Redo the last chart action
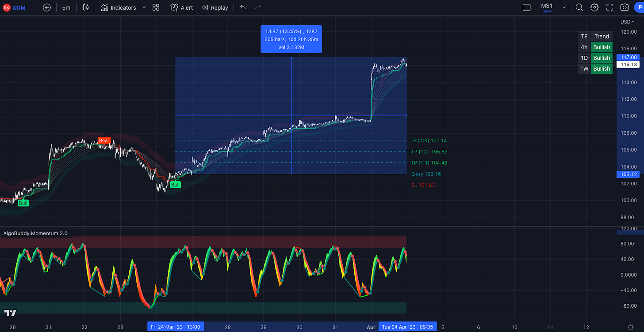 pos(258,8)
